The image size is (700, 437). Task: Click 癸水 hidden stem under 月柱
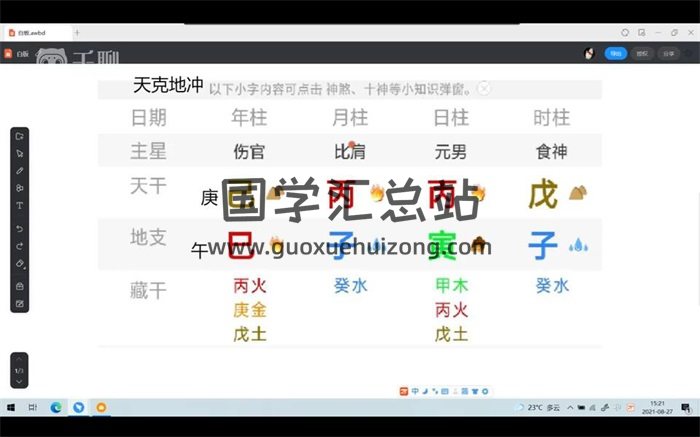pos(350,286)
